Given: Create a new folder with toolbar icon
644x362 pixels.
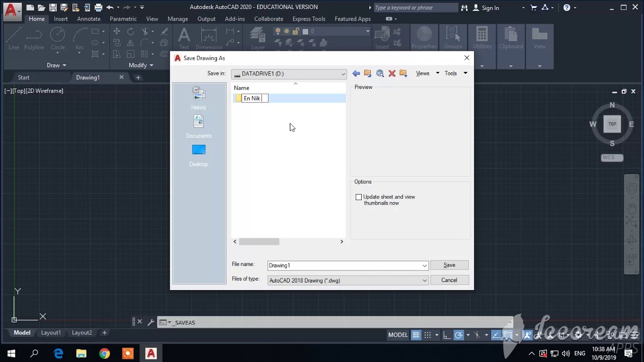Looking at the screenshot, I should [403, 73].
